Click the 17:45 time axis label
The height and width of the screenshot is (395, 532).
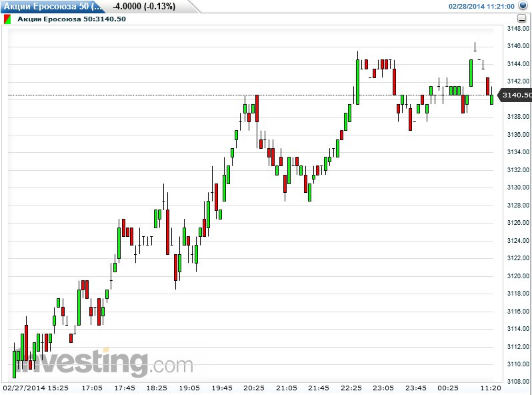tap(125, 388)
